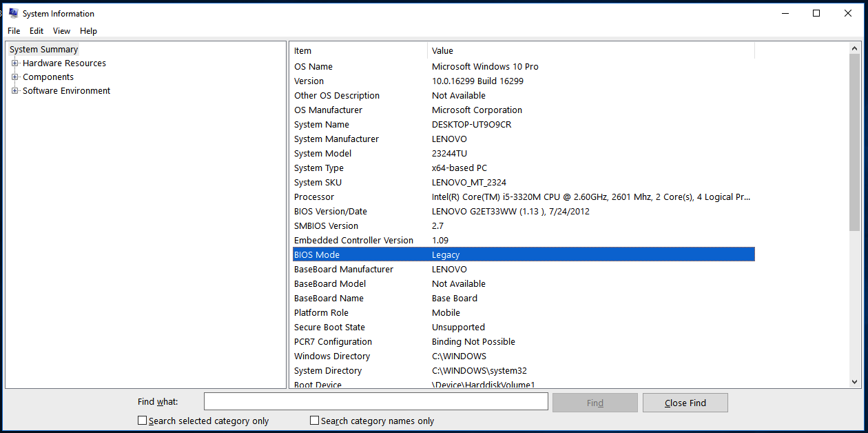Open the View menu
Viewport: 868px width, 433px height.
(61, 31)
